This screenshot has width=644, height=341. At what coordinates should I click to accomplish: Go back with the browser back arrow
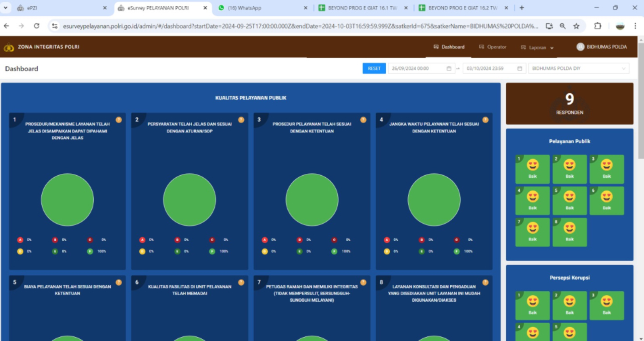pyautogui.click(x=6, y=26)
